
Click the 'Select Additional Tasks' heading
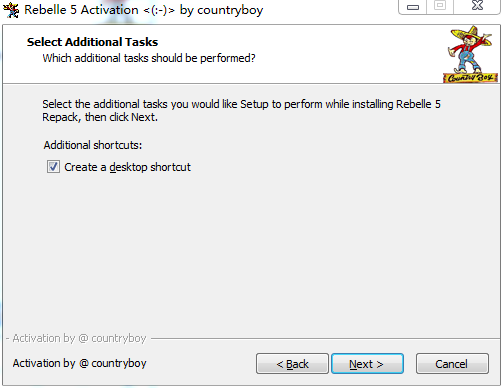point(92,42)
